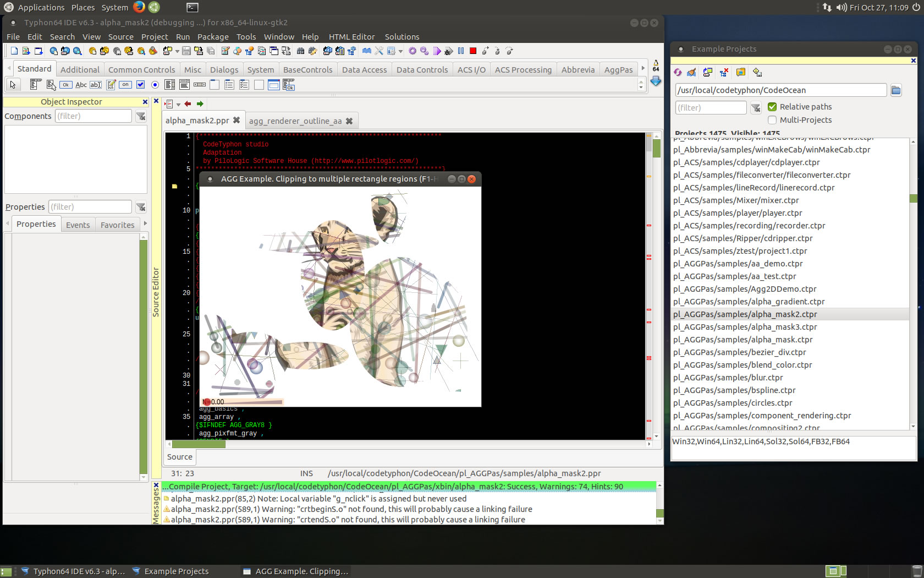Click the purple Run arrow icon
924x578 pixels.
click(x=437, y=51)
